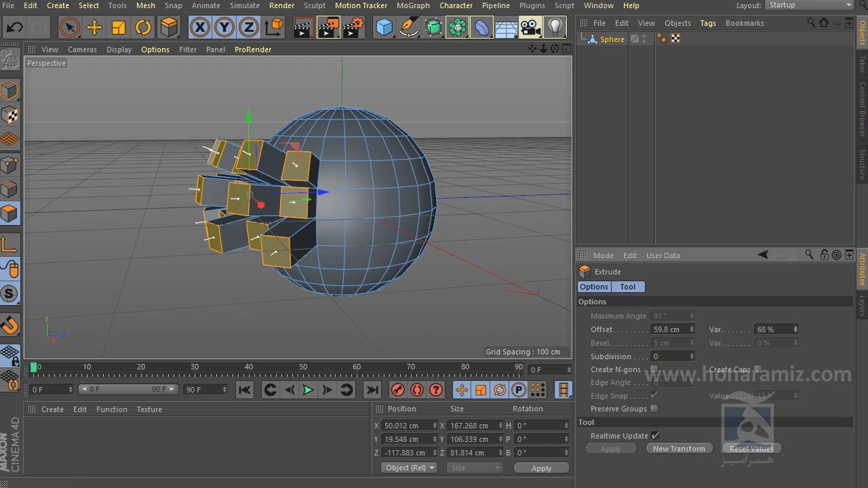Open viewport Display menu
The image size is (868, 488).
tap(119, 49)
